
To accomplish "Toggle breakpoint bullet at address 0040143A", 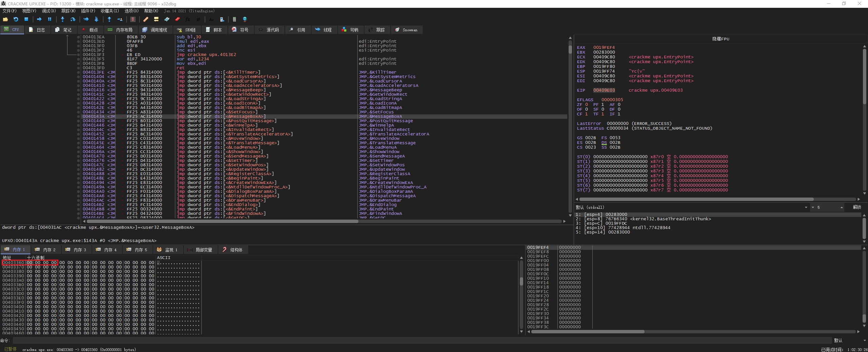I will tap(78, 116).
